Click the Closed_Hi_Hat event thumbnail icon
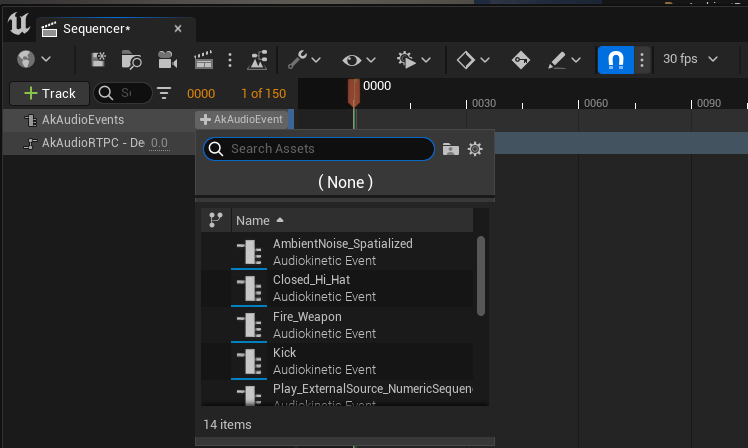The height and width of the screenshot is (448, 748). point(249,288)
